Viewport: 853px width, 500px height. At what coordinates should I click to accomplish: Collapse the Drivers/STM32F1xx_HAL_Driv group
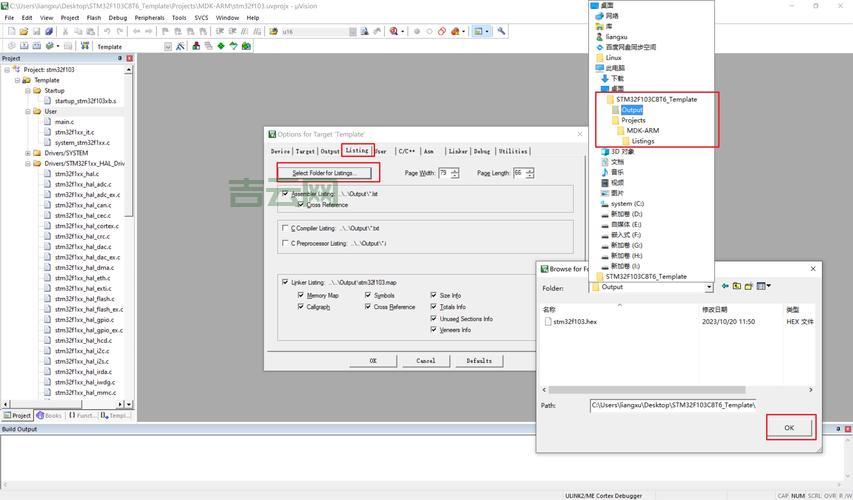(x=28, y=163)
